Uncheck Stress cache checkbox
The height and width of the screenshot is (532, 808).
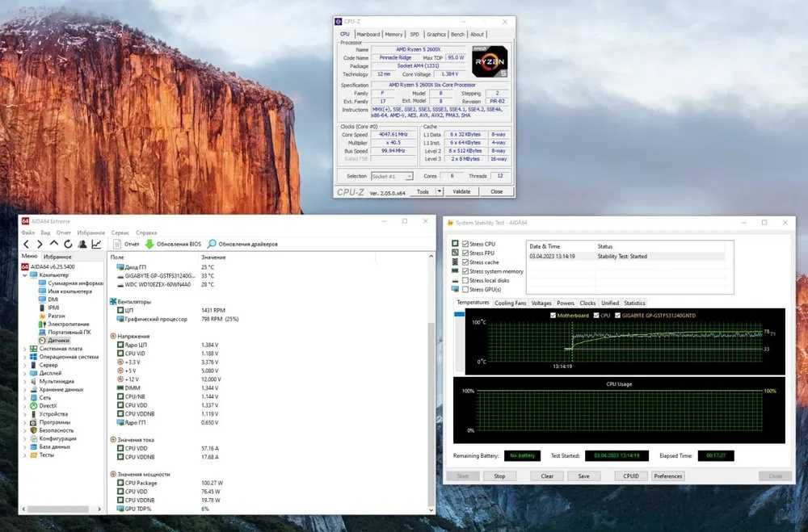point(465,262)
